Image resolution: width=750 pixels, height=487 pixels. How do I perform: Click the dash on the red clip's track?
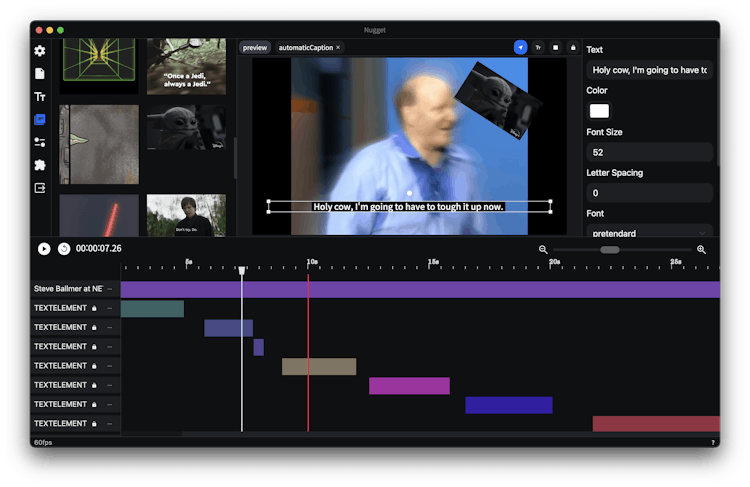[x=110, y=423]
